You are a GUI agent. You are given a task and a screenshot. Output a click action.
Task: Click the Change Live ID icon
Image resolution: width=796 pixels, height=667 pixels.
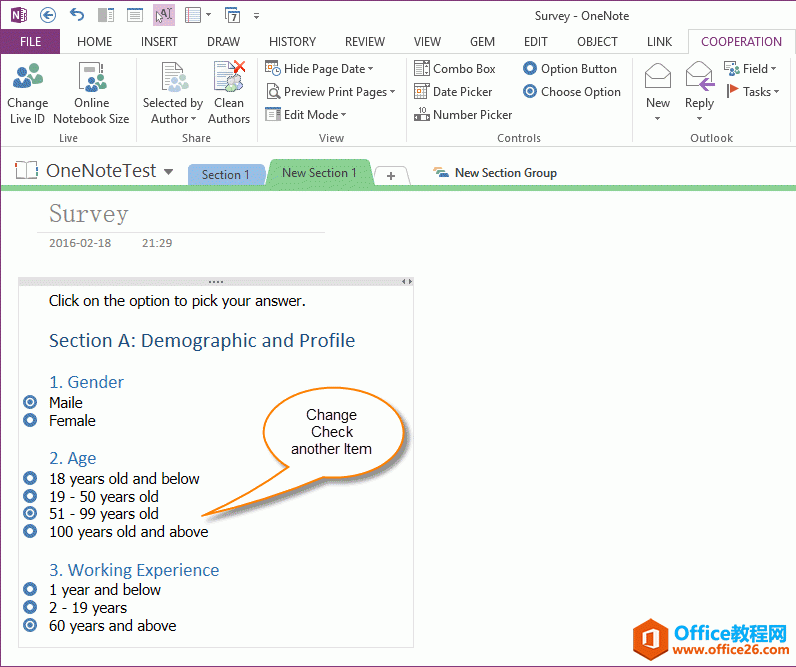pos(27,78)
